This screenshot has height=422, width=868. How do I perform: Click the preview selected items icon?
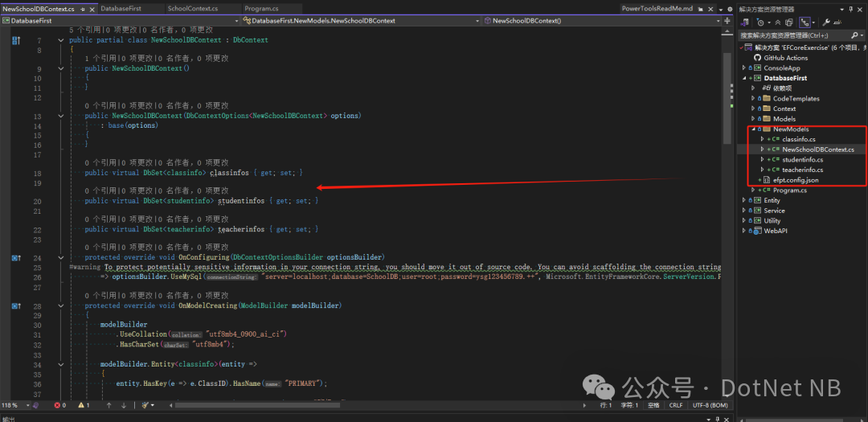(x=837, y=23)
